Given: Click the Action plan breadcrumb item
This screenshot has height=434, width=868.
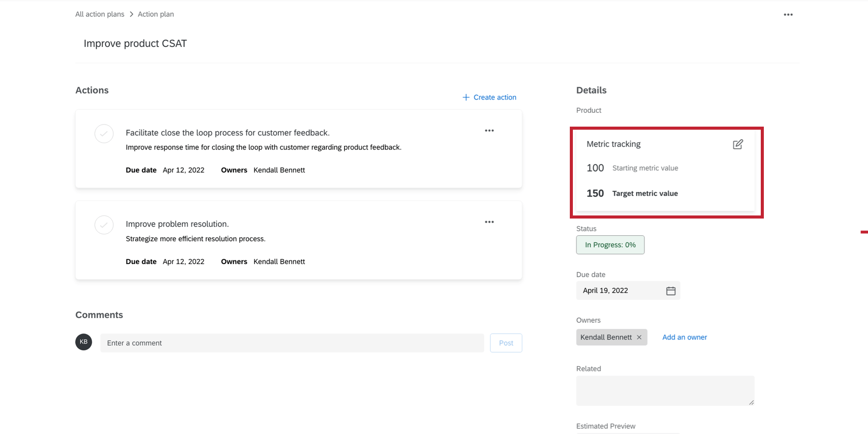Looking at the screenshot, I should (156, 14).
